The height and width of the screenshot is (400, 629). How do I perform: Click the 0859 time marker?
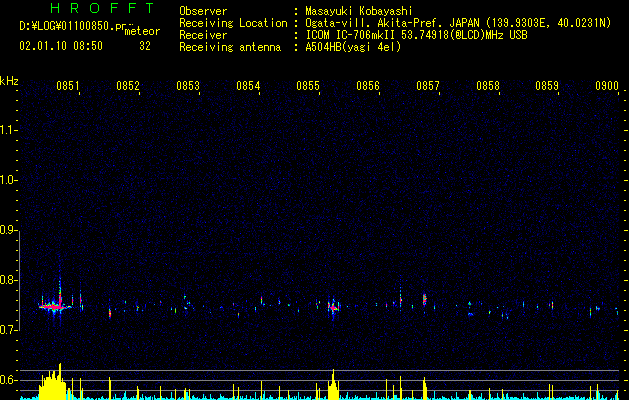click(x=547, y=86)
